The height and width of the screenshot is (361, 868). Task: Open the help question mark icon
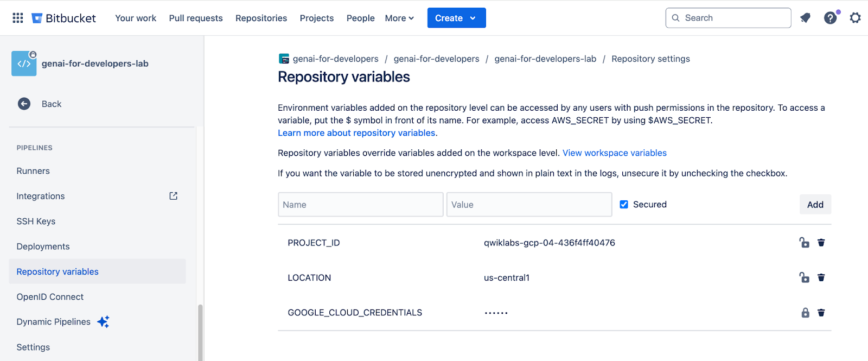[x=830, y=18]
